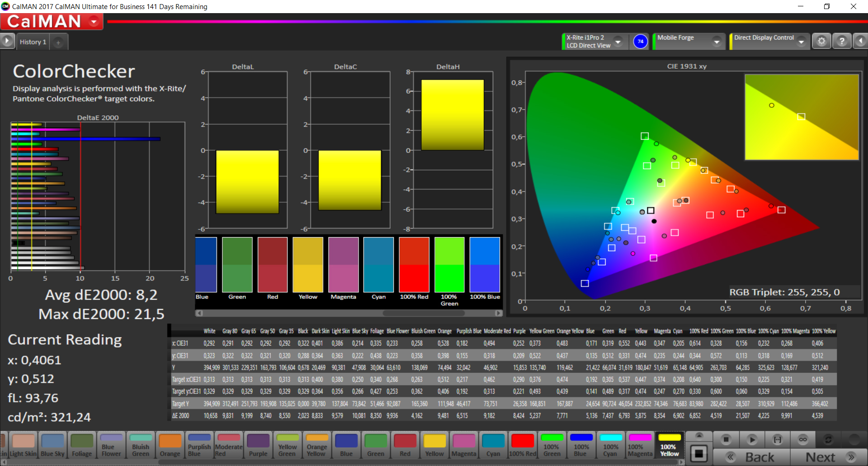Viewport: 868px width, 466px height.
Task: Switch to the History 1 tab
Action: click(x=33, y=42)
